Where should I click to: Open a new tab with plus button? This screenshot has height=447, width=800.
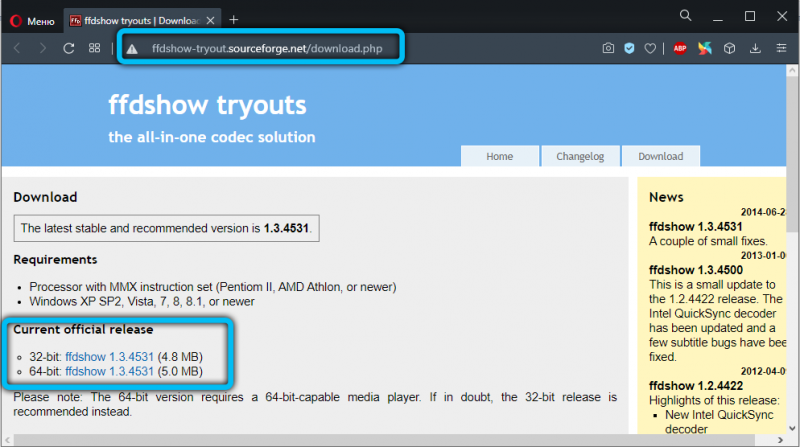[234, 20]
